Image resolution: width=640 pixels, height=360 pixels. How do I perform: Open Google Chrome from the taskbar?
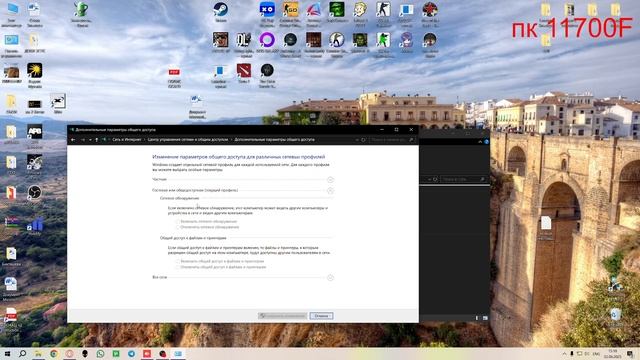point(53,353)
